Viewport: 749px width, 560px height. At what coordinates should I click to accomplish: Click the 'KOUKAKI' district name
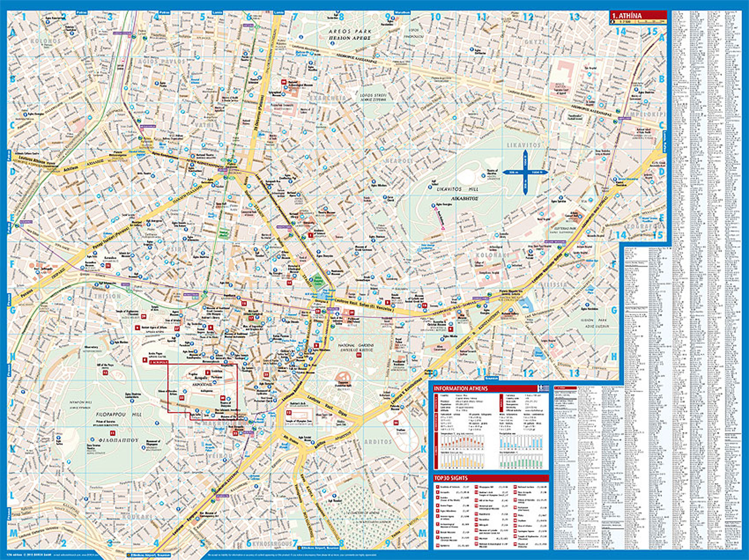(137, 517)
